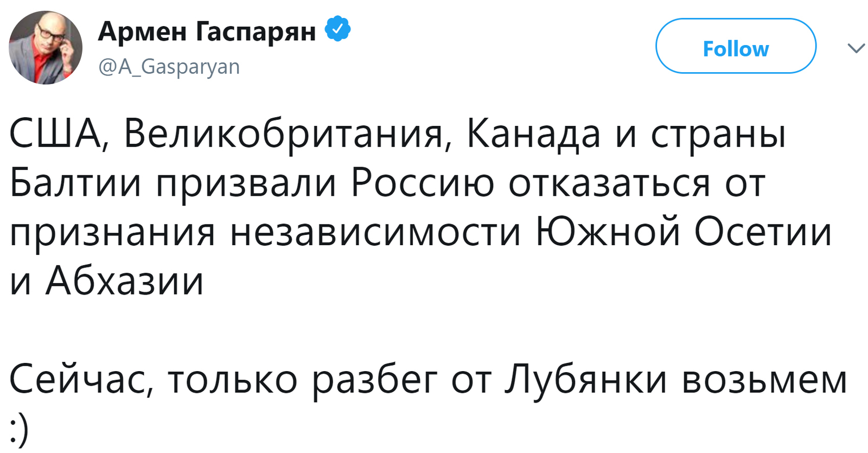Click the word возьмем in the tweet
Screen dimensions: 868x453
(x=764, y=380)
